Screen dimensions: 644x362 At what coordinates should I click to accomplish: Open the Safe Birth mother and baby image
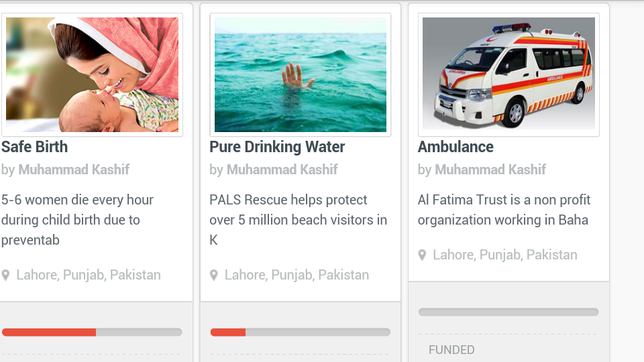click(x=93, y=74)
